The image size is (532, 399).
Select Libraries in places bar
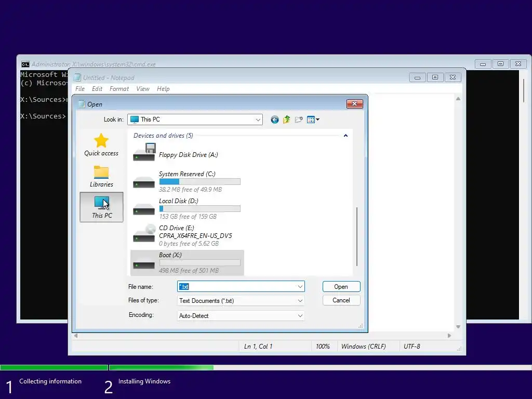click(101, 177)
